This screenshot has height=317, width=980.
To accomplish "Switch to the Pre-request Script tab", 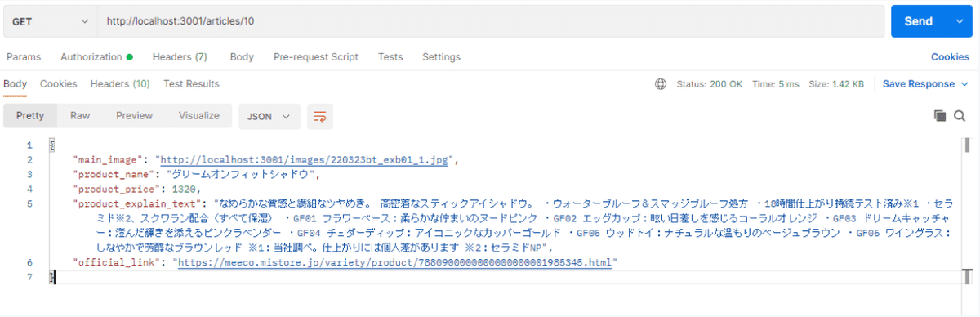I will tap(315, 57).
